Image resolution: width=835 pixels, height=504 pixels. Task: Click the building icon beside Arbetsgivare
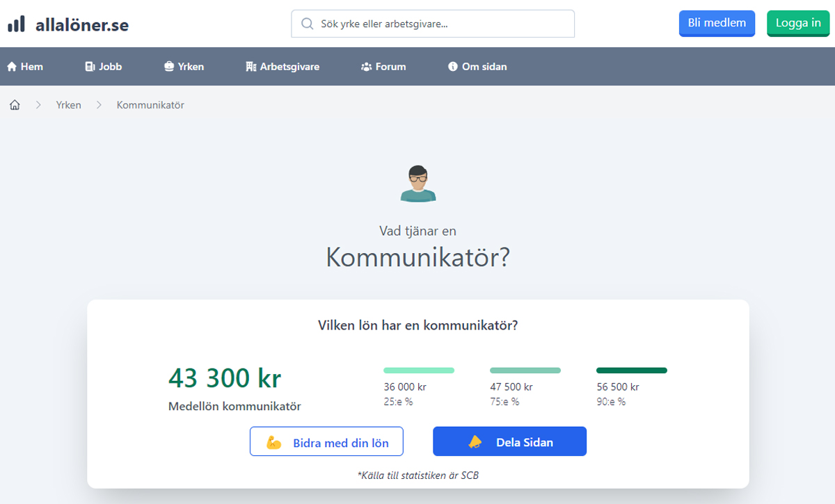click(251, 67)
